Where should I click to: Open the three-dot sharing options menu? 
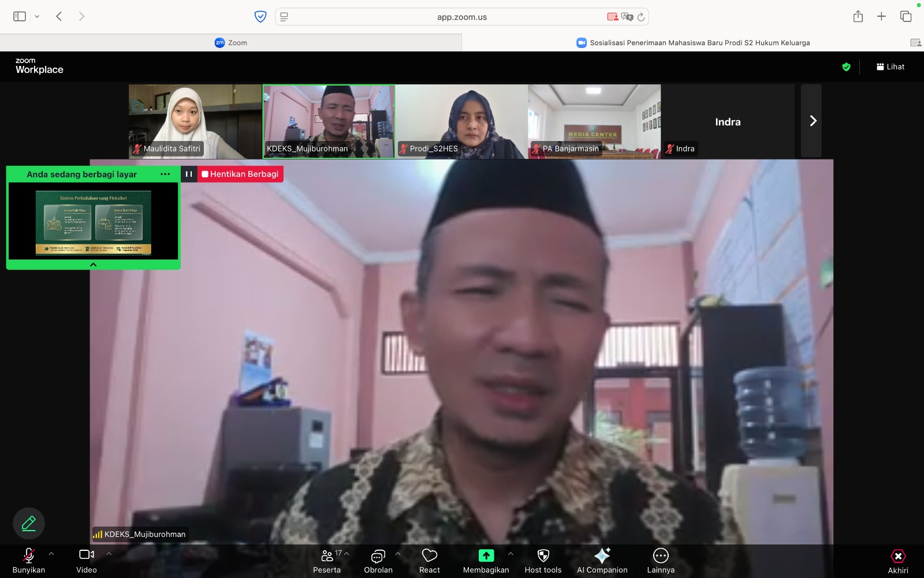[165, 174]
